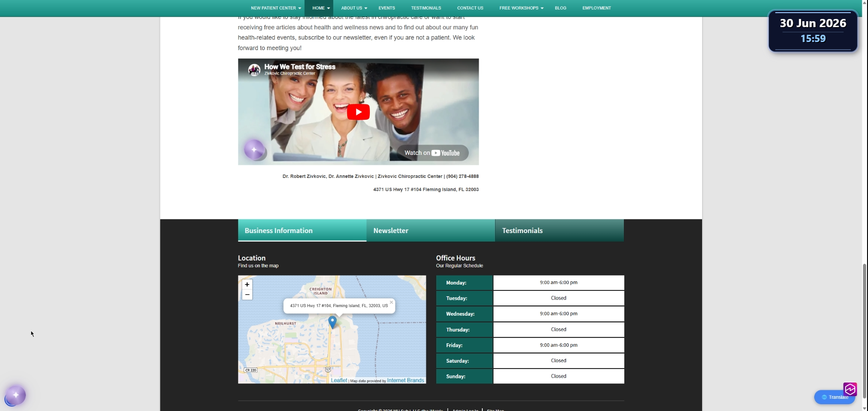868x411 pixels.
Task: Click the Leaflet link on the map
Action: (339, 380)
